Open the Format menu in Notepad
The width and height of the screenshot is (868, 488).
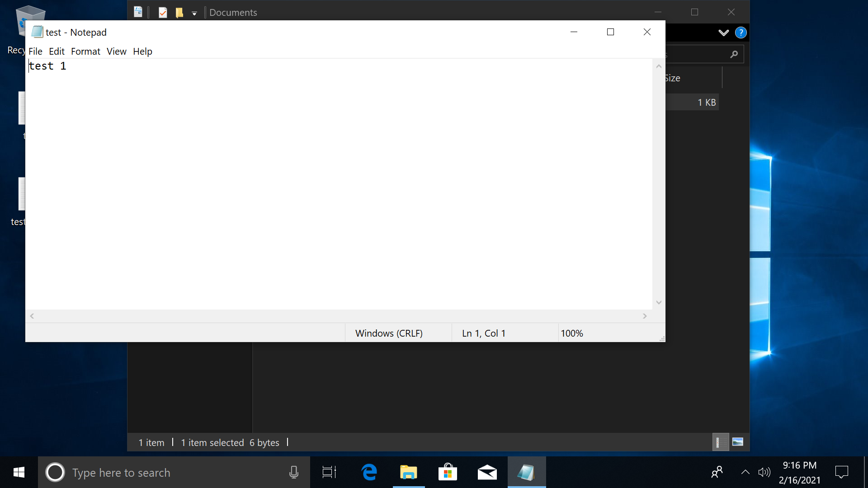(x=85, y=51)
